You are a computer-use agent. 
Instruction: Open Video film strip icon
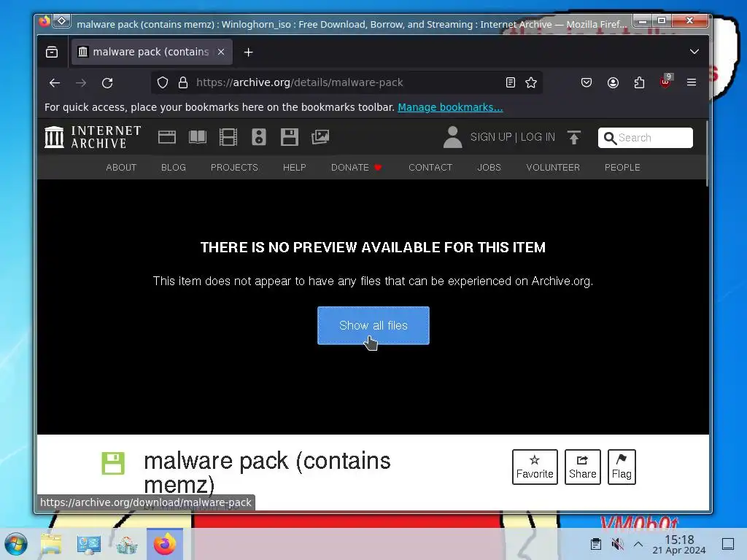point(228,137)
